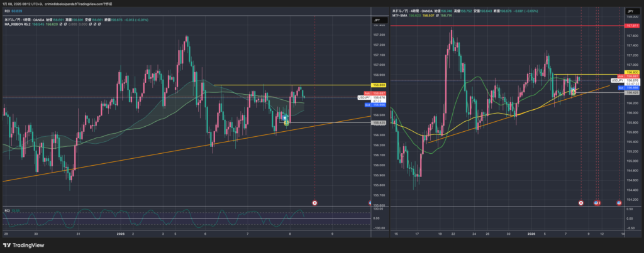Click the blue marker icon on the 1-hour chart
Screen dimensions: 644x253
click(x=285, y=117)
